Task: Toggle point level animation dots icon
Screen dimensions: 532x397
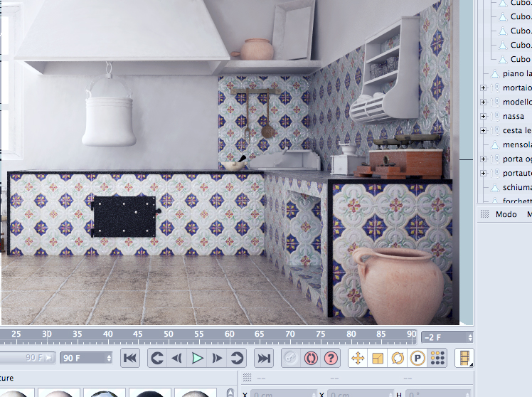Action: pos(437,358)
